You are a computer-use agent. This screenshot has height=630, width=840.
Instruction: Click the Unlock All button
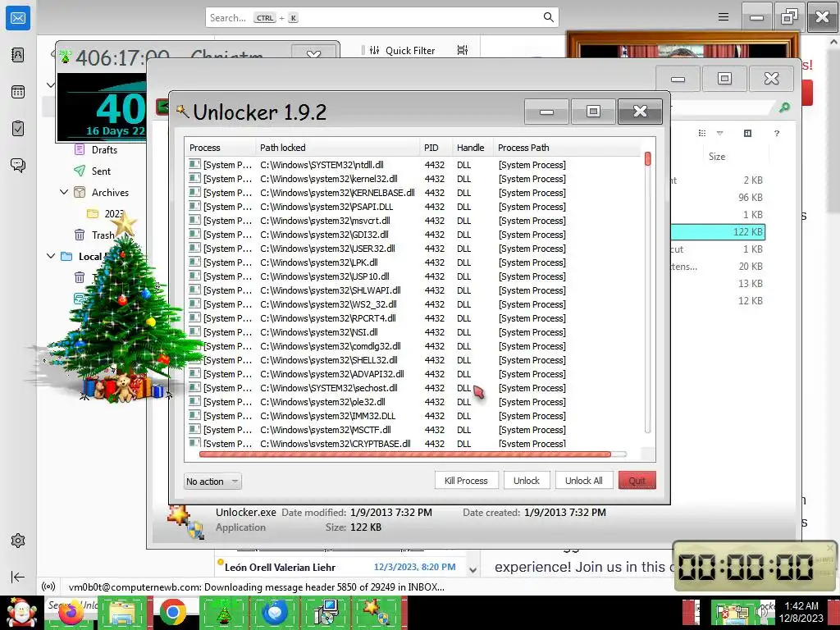pos(583,481)
